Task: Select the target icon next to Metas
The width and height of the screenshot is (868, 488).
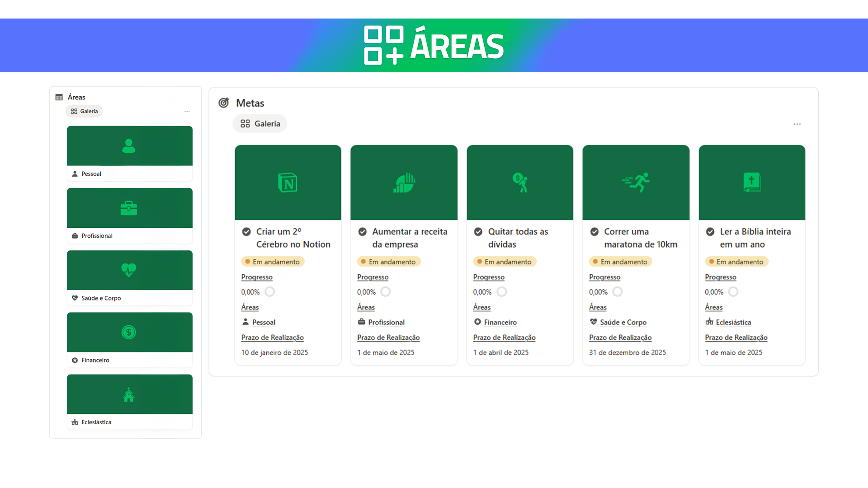Action: click(x=223, y=103)
